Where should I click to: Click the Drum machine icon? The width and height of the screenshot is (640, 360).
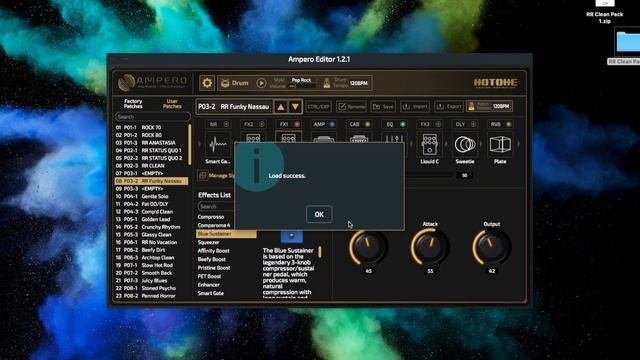point(225,83)
